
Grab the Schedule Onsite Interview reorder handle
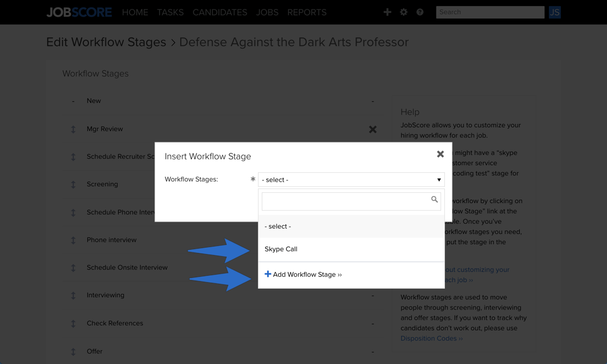73,268
